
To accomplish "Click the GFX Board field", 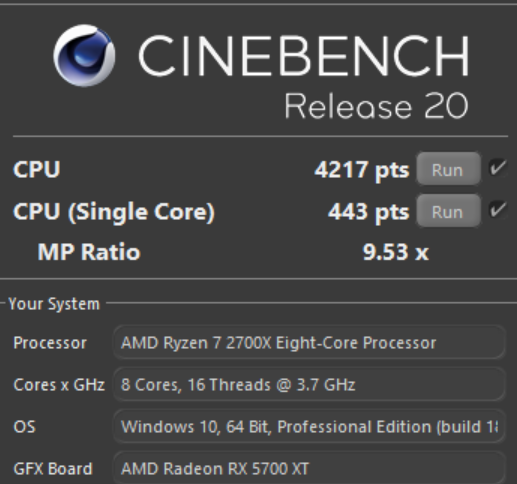I will pyautogui.click(x=310, y=468).
